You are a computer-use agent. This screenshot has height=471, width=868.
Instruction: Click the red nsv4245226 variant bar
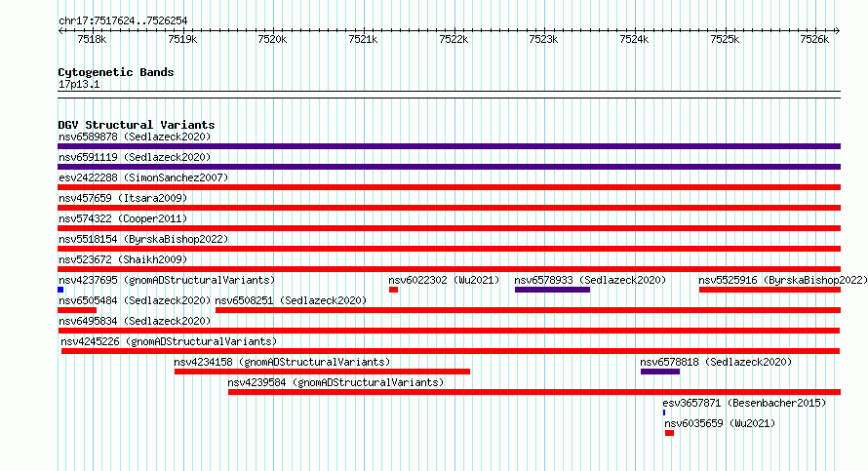point(451,351)
